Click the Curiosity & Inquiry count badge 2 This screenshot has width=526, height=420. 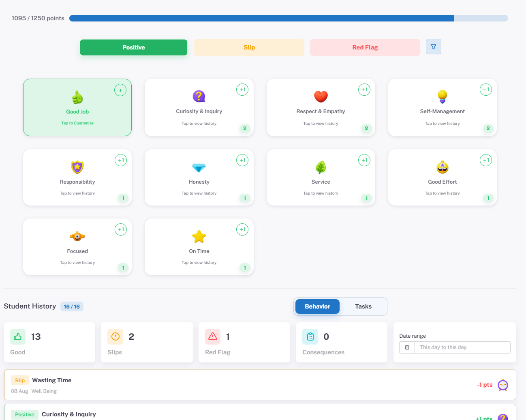click(x=245, y=129)
